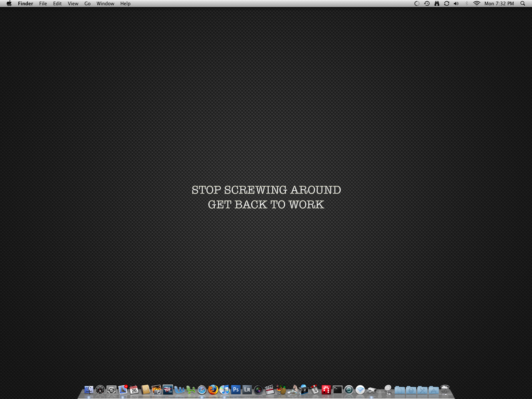Open the scanner device icon in Dock
532x399 pixels.
pos(371,390)
